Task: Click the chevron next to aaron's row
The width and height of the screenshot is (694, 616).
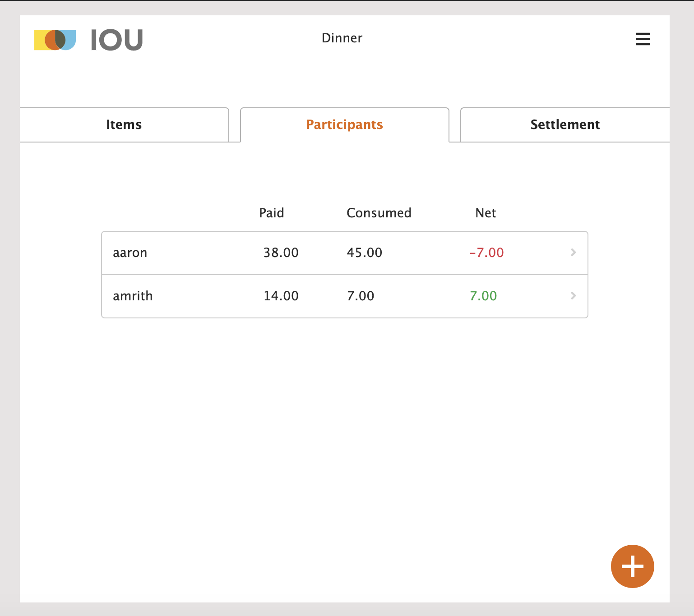Action: [573, 253]
